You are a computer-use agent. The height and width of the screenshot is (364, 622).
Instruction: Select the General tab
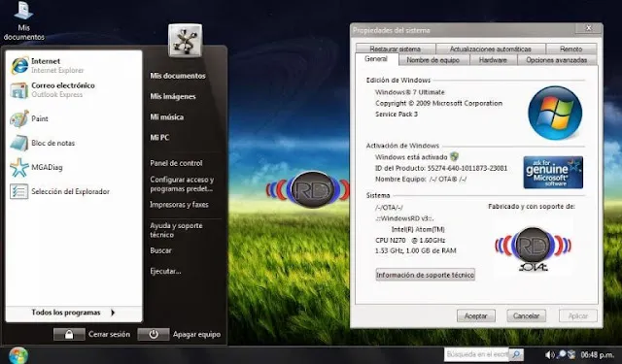pyautogui.click(x=376, y=59)
